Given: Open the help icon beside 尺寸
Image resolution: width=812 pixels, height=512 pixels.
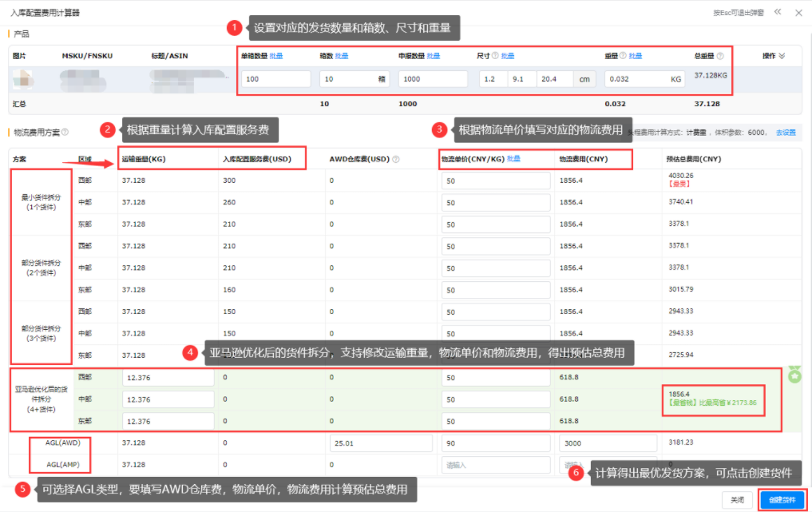Looking at the screenshot, I should coord(495,55).
